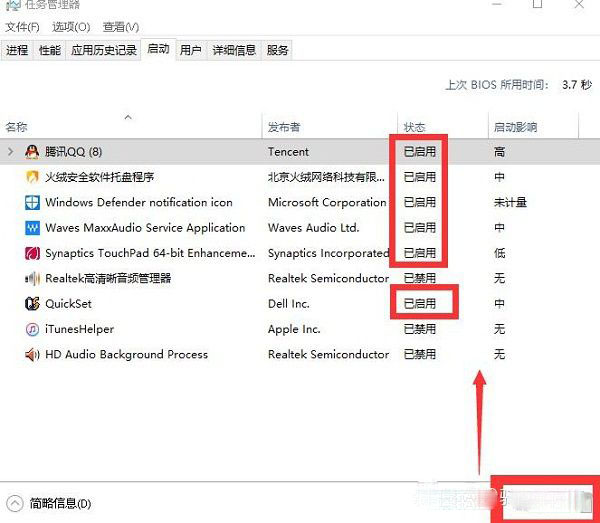The height and width of the screenshot is (523, 600).
Task: Click the Synaptics TouchPad red icon
Action: pos(32,253)
